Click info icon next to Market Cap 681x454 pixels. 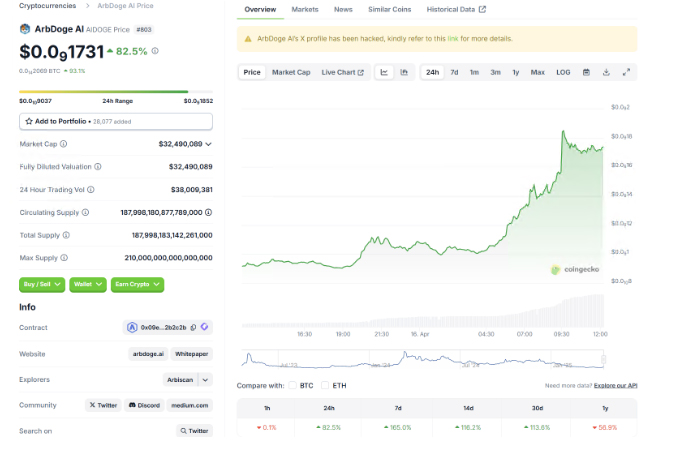coord(61,144)
